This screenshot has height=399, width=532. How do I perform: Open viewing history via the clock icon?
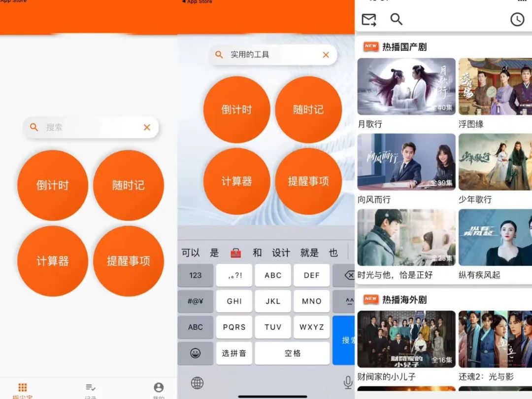(517, 19)
